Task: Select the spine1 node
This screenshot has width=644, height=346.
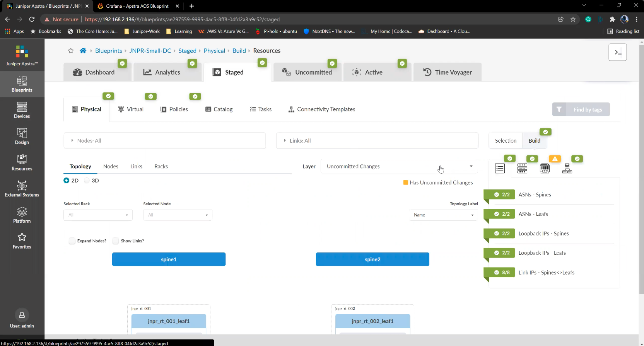Action: point(169,259)
